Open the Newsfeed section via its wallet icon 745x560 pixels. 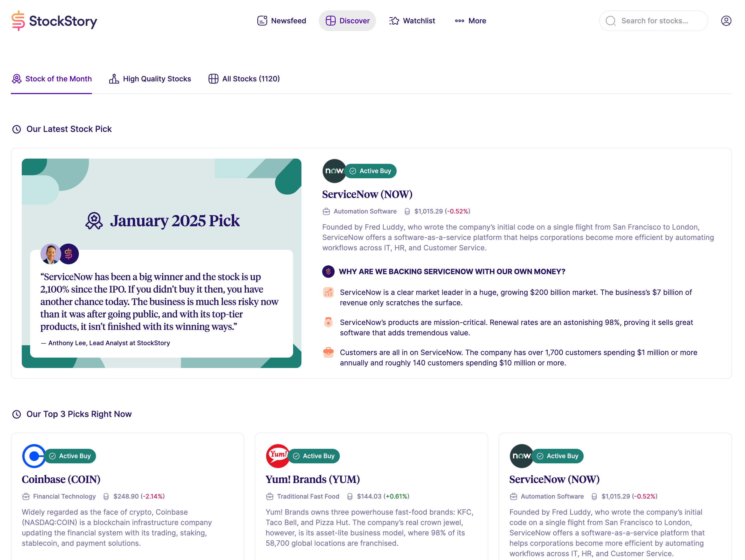262,20
